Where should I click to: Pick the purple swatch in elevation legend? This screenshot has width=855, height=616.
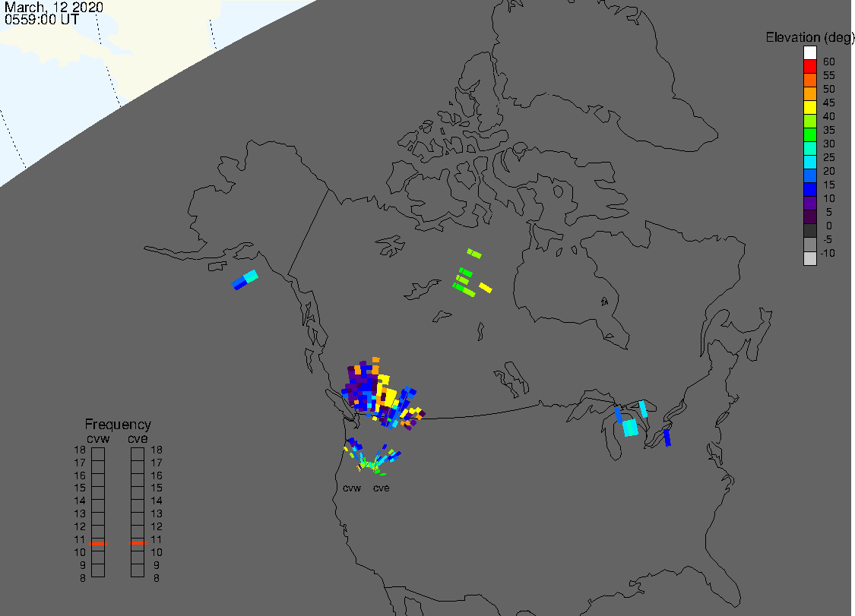[809, 203]
